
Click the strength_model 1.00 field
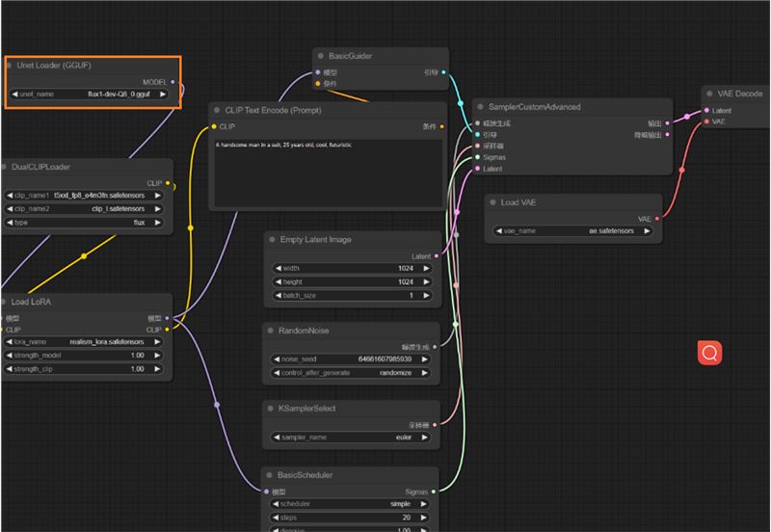(x=83, y=355)
